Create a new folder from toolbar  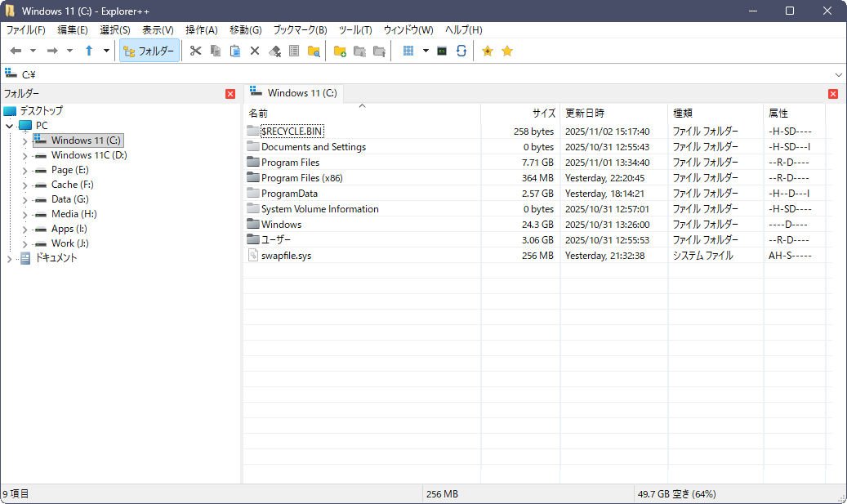(x=340, y=51)
